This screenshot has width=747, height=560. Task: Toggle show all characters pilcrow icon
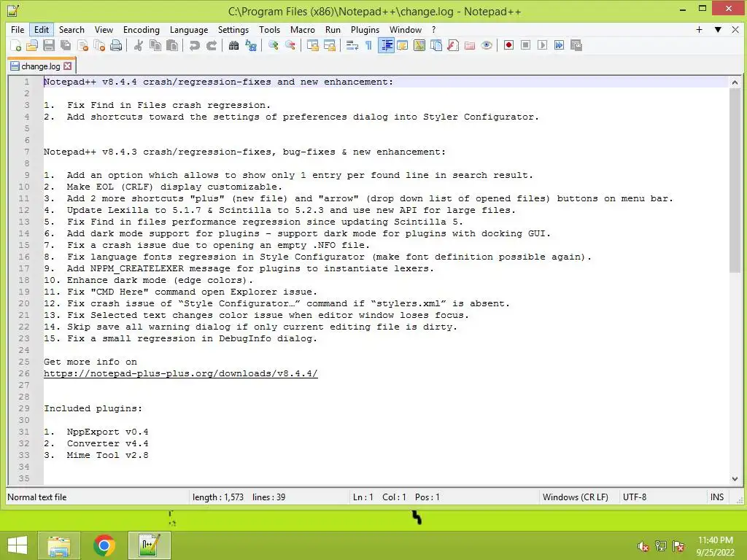[x=368, y=45]
